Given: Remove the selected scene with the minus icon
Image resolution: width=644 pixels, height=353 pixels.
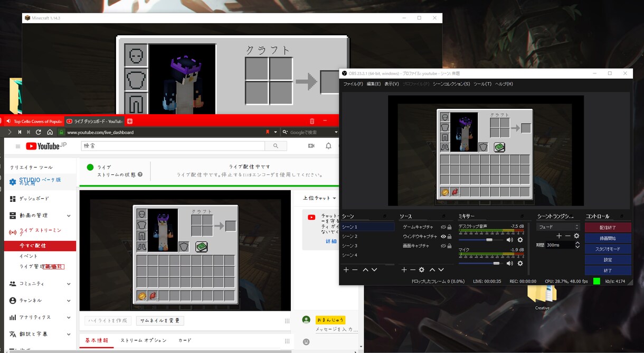Looking at the screenshot, I should [355, 270].
